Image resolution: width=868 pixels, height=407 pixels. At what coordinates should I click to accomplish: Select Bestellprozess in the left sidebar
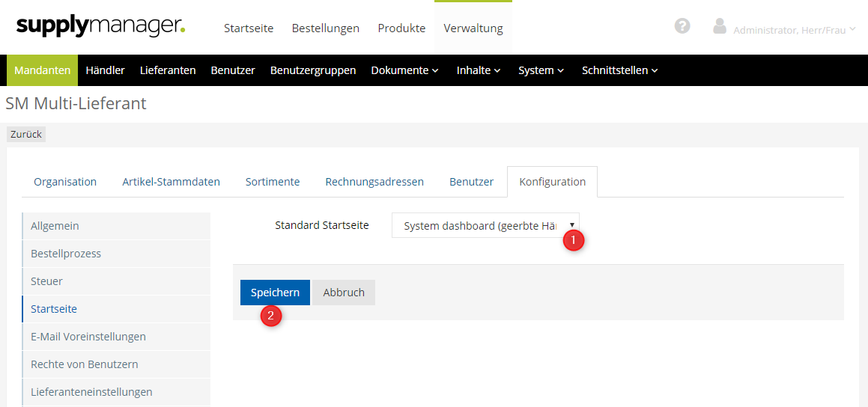click(66, 254)
